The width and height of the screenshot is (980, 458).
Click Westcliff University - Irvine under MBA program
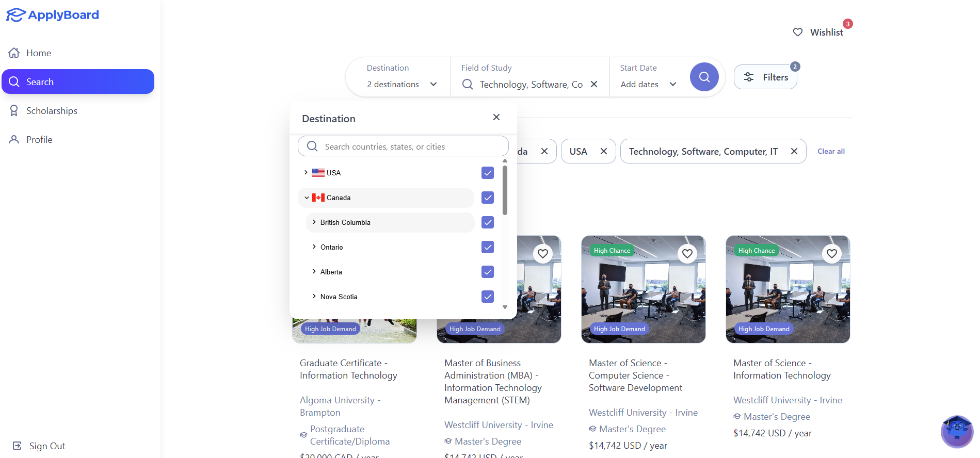click(499, 425)
